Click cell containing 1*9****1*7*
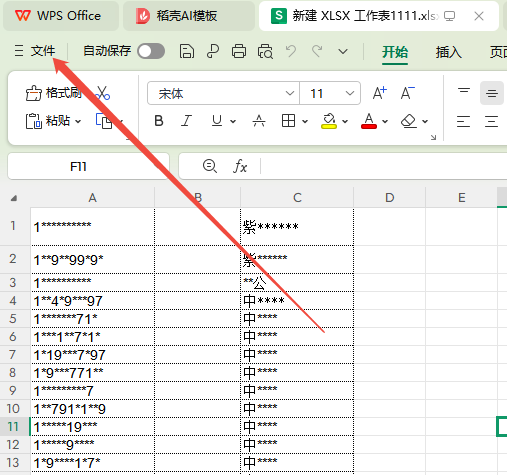This screenshot has height=475, width=507. click(x=93, y=463)
